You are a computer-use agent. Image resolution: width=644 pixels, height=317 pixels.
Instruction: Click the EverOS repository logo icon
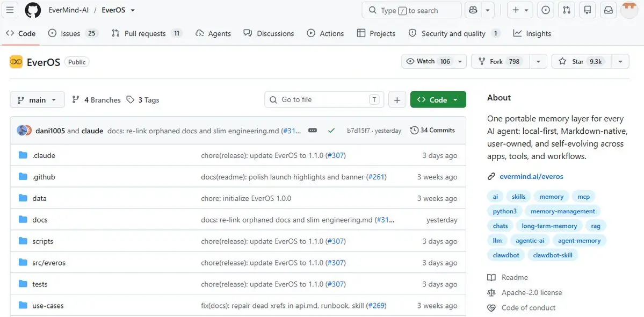(16, 62)
